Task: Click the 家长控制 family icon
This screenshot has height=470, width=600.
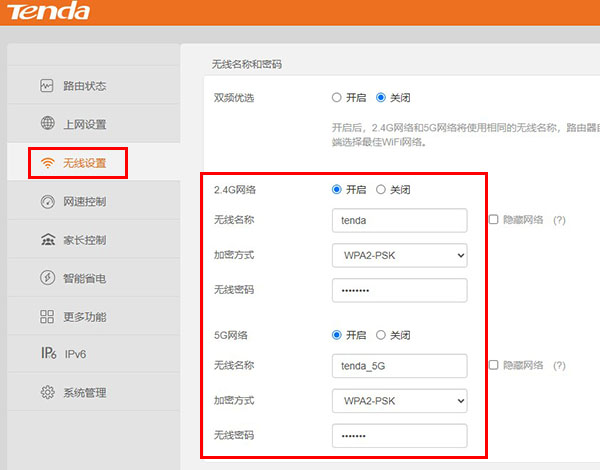Action: click(48, 240)
